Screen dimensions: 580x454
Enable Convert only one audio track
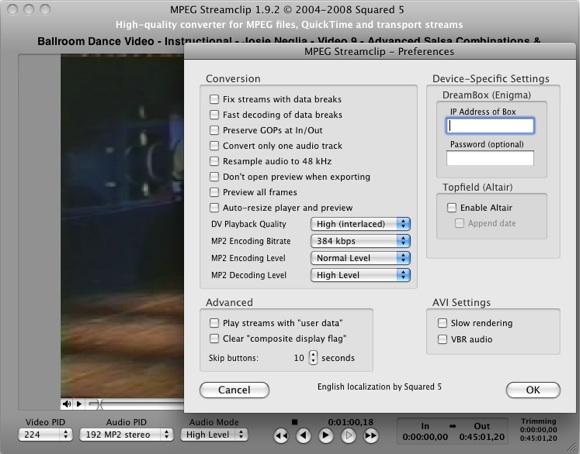pos(214,146)
